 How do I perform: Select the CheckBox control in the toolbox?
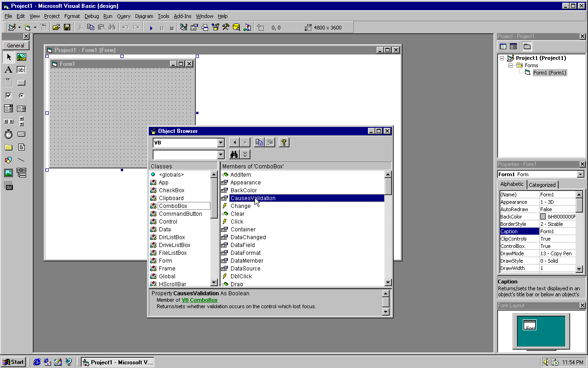coord(8,96)
